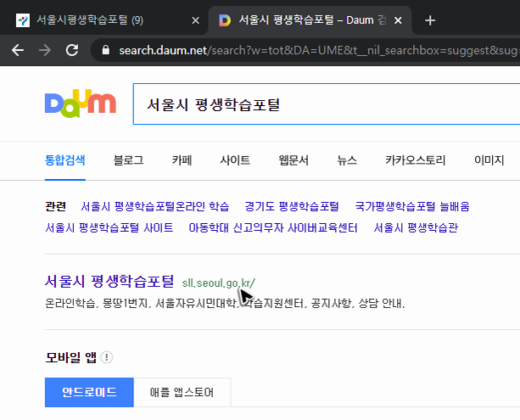This screenshot has width=520, height=420.
Task: Click the 모바일 앱 section heading
Action: point(70,357)
